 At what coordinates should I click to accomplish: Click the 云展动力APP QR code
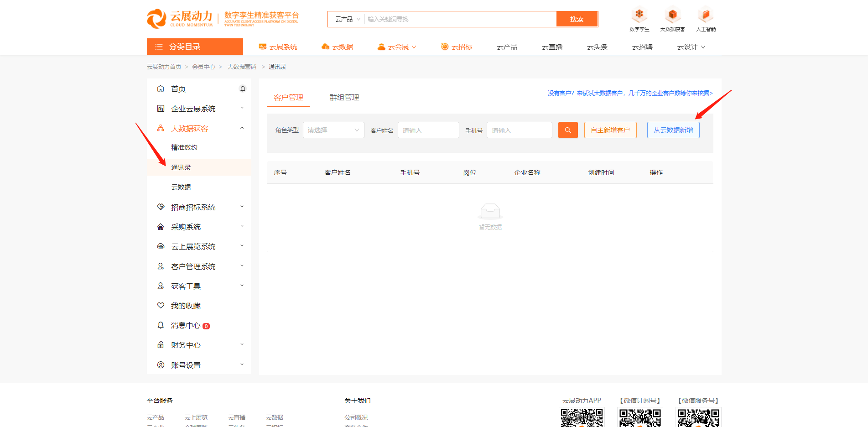(x=582, y=417)
